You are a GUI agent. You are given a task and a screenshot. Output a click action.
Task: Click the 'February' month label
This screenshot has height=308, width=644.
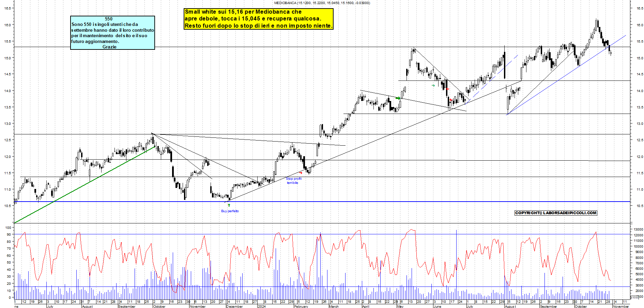pos(301,306)
